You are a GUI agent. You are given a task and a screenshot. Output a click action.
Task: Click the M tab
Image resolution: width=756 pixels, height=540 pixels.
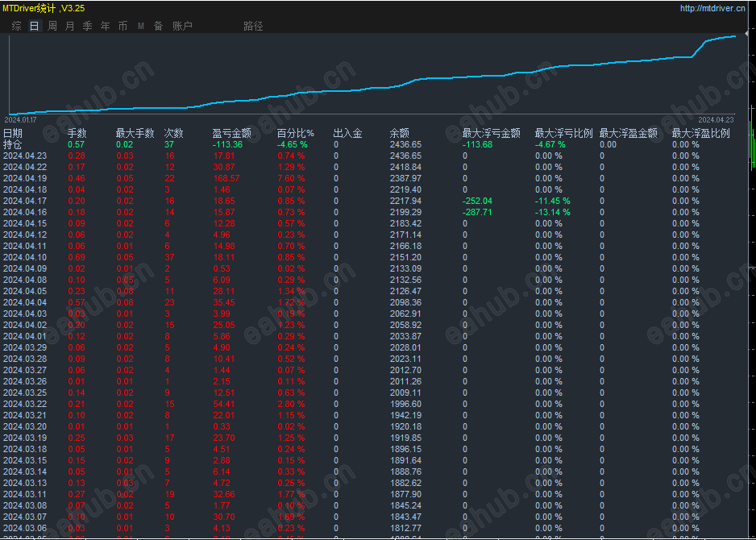click(x=140, y=26)
